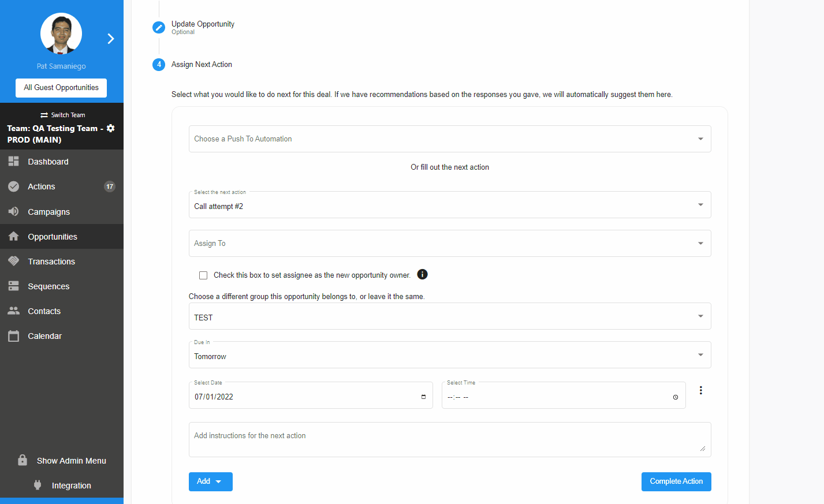Open the Choose a Push To Automation dropdown
824x504 pixels.
(x=449, y=139)
